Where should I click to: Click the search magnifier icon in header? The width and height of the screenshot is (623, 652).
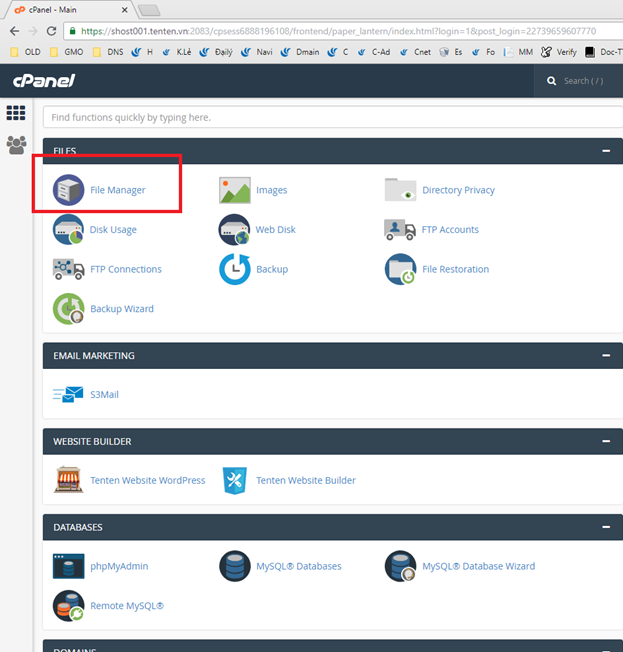(551, 81)
